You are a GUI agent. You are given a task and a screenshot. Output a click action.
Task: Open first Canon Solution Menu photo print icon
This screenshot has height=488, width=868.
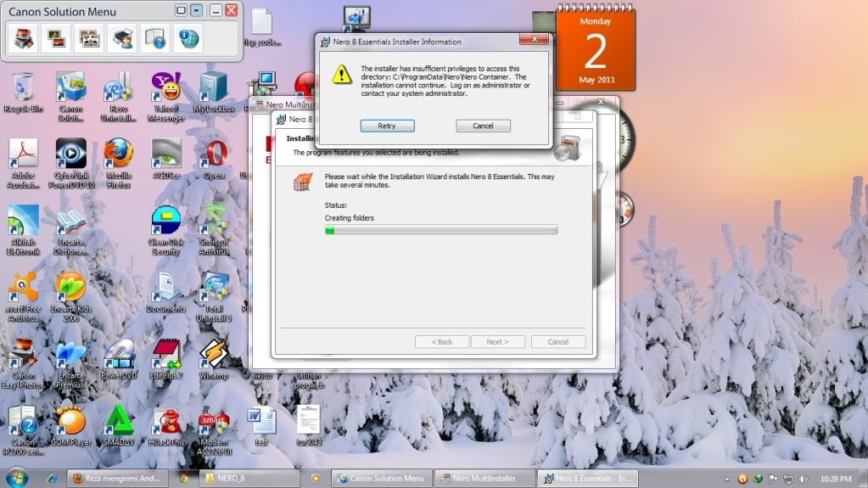(24, 39)
